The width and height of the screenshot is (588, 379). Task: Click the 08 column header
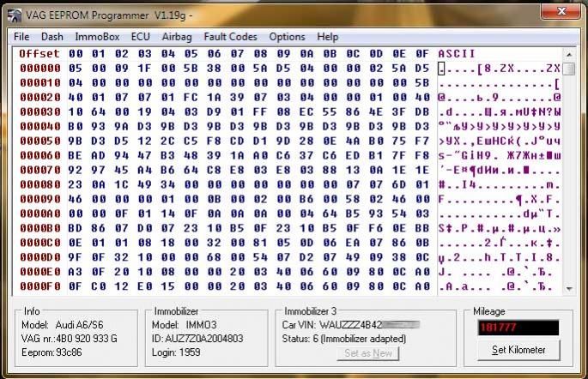(x=260, y=53)
